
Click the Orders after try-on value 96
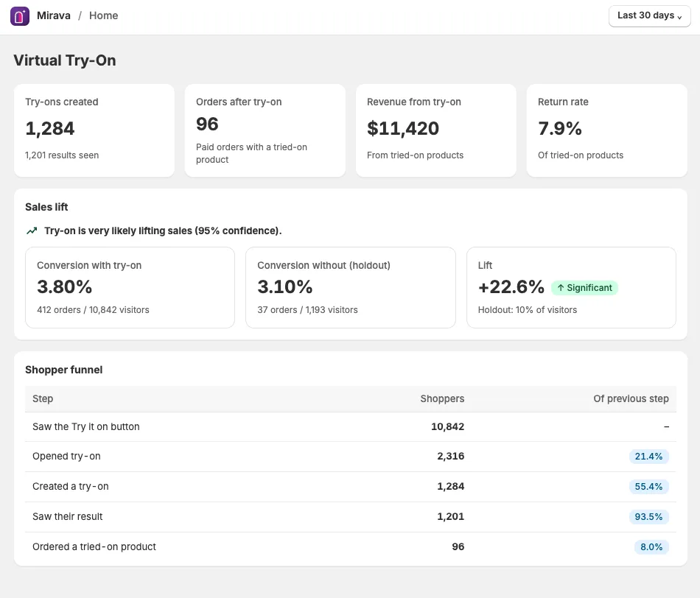pyautogui.click(x=207, y=124)
